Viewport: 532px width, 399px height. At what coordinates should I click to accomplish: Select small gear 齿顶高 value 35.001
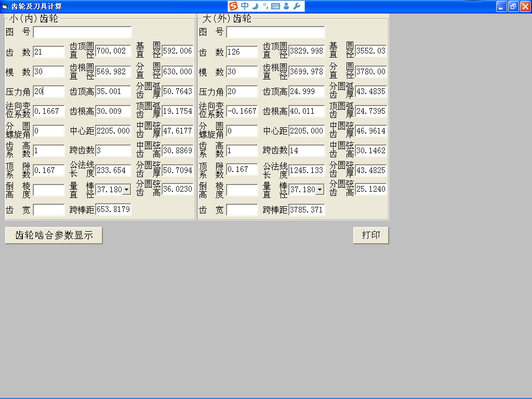click(x=113, y=91)
